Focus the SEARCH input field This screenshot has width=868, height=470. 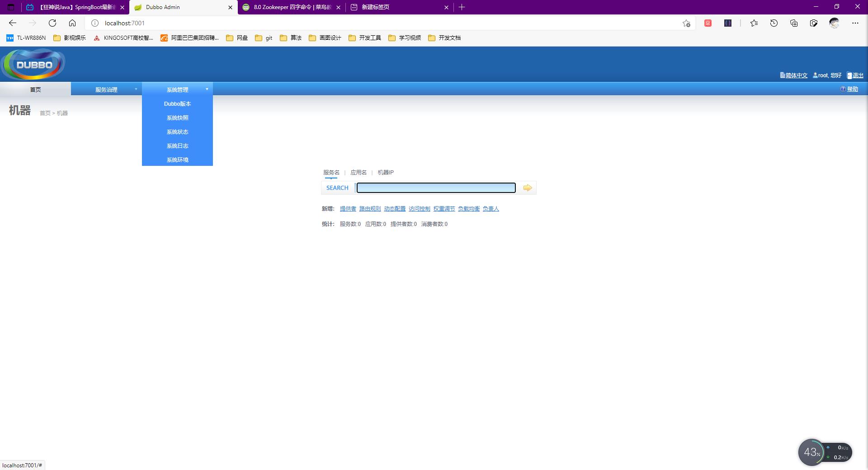click(436, 188)
